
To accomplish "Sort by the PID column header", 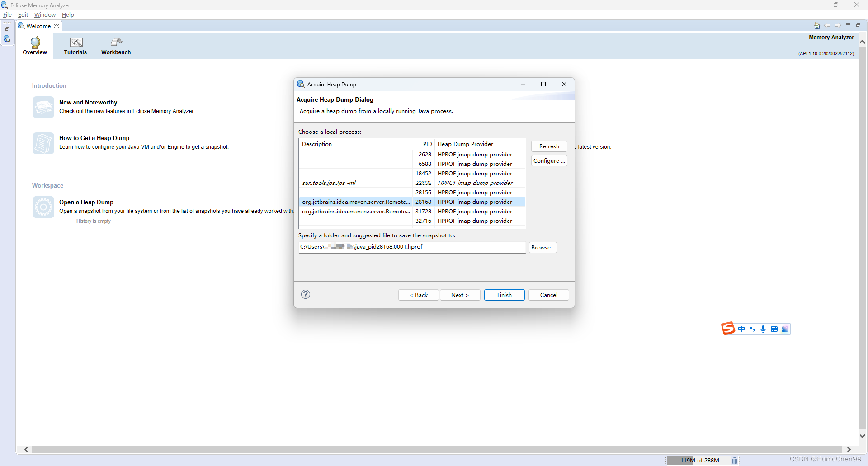I will [x=423, y=144].
